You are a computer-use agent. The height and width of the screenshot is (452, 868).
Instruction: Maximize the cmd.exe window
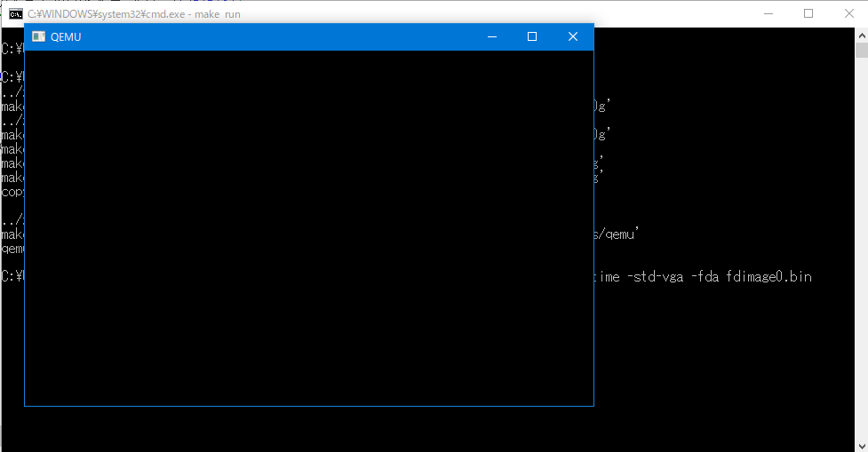pos(808,13)
